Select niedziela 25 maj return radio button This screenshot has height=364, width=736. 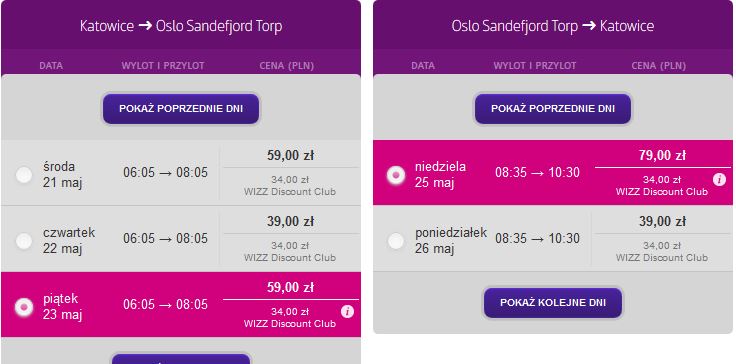coord(396,175)
